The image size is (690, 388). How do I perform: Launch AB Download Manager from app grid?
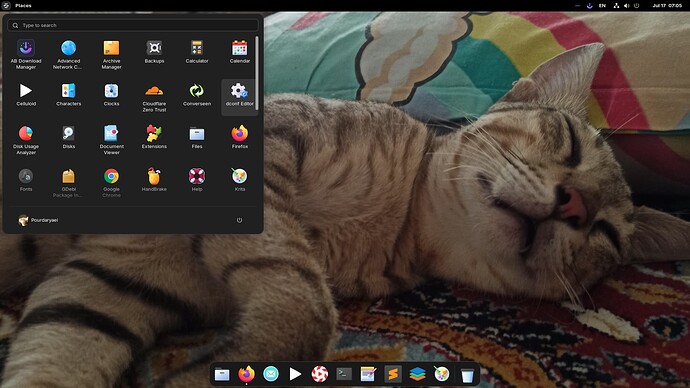coord(26,55)
